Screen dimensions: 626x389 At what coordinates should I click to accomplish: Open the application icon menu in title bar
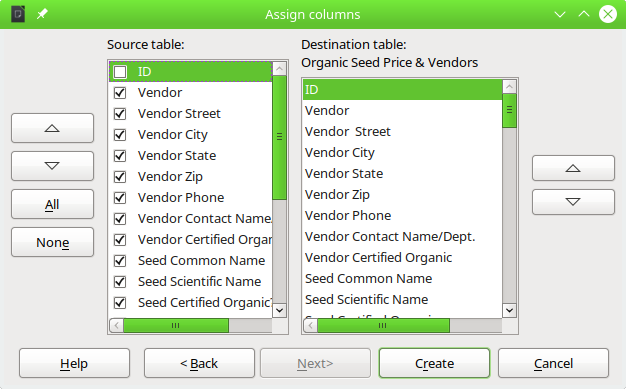pyautogui.click(x=18, y=14)
